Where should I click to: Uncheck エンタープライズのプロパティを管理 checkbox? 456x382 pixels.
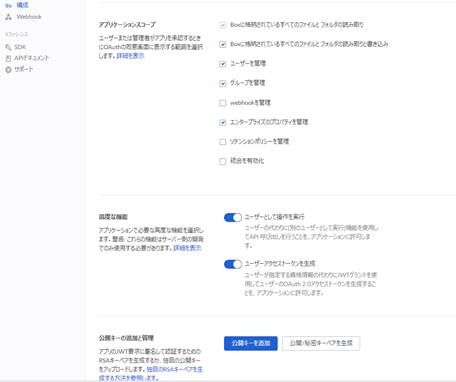point(223,123)
